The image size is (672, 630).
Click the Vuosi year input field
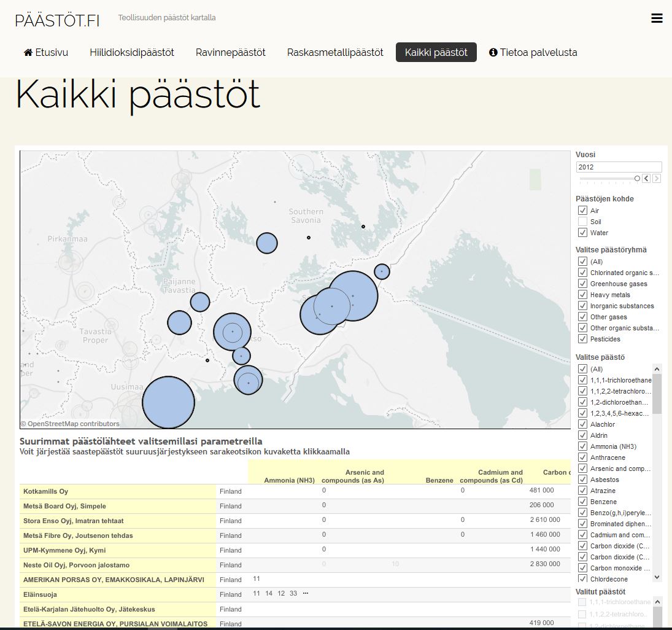pyautogui.click(x=619, y=167)
